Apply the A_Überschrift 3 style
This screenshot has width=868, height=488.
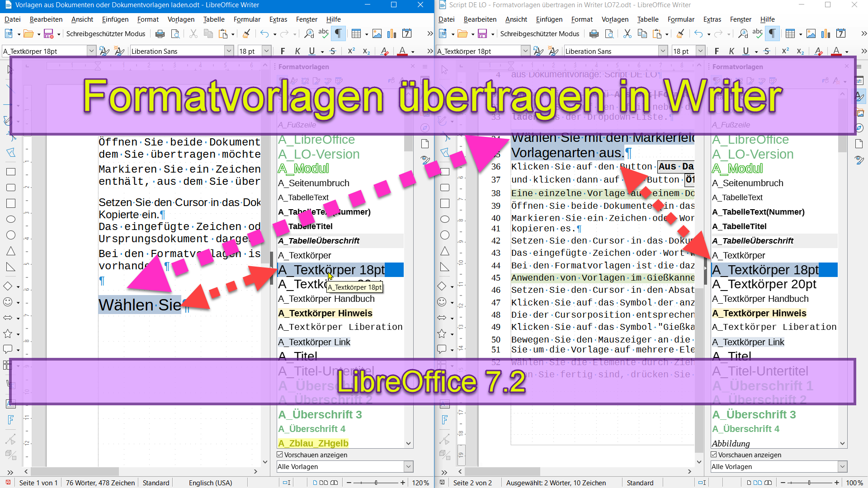click(320, 414)
